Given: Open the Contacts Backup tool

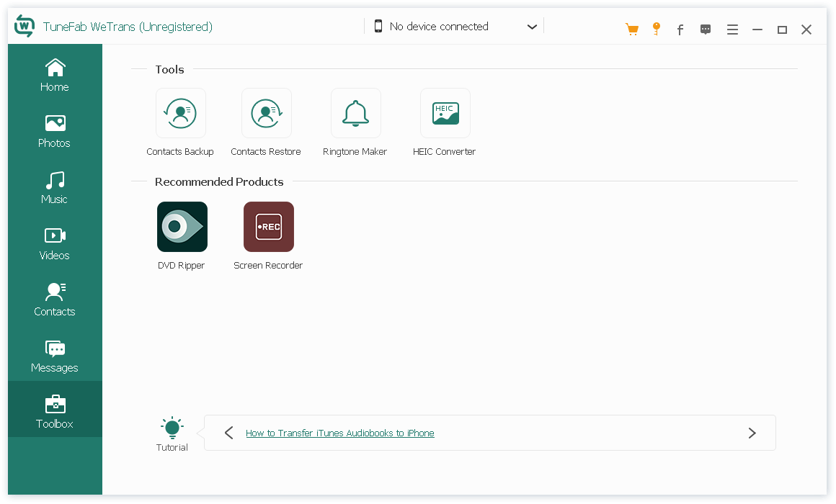Looking at the screenshot, I should tap(181, 113).
